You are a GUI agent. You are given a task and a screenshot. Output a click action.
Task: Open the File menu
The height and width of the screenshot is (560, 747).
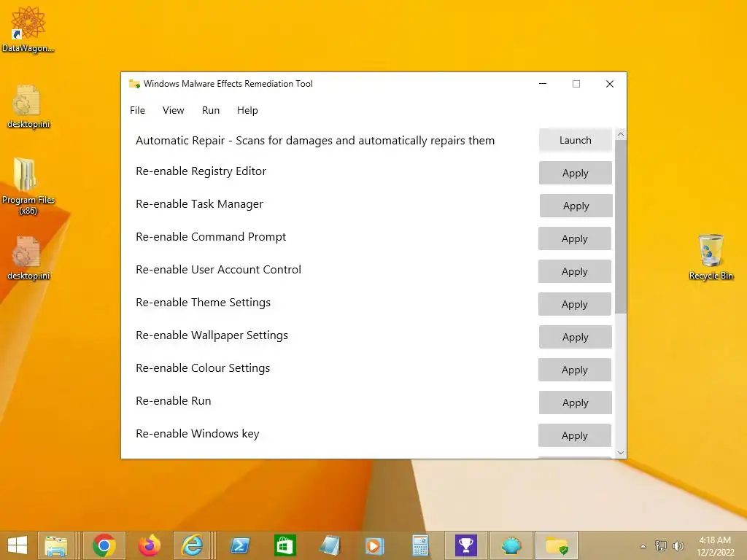click(x=137, y=111)
